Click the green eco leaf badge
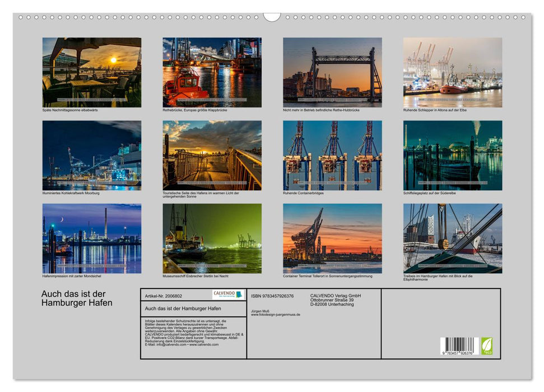Viewport: 544px width, 392px height. click(487, 346)
